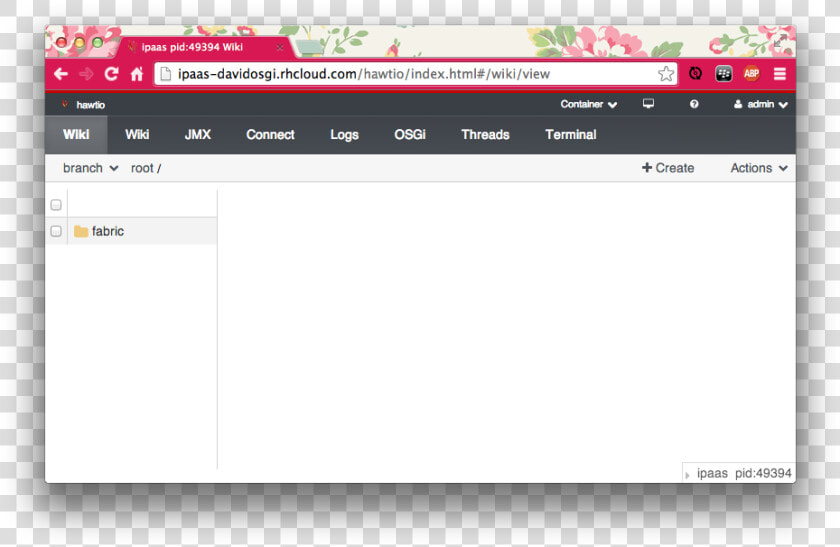Image resolution: width=840 pixels, height=547 pixels.
Task: Click the circular red sync extension icon
Action: pos(695,73)
